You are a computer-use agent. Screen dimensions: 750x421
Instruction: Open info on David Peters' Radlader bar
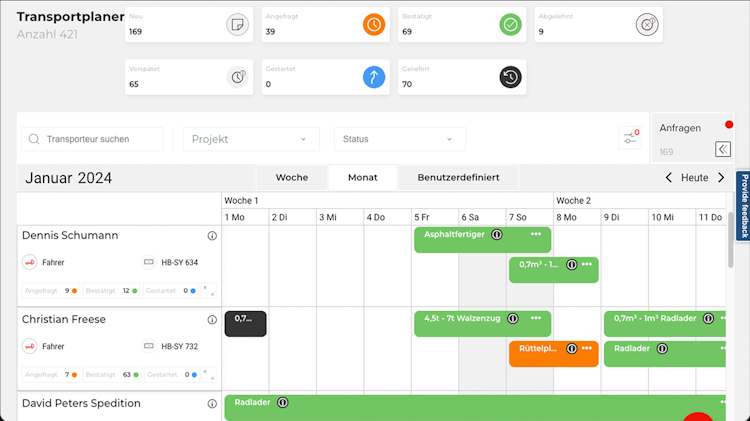[283, 403]
